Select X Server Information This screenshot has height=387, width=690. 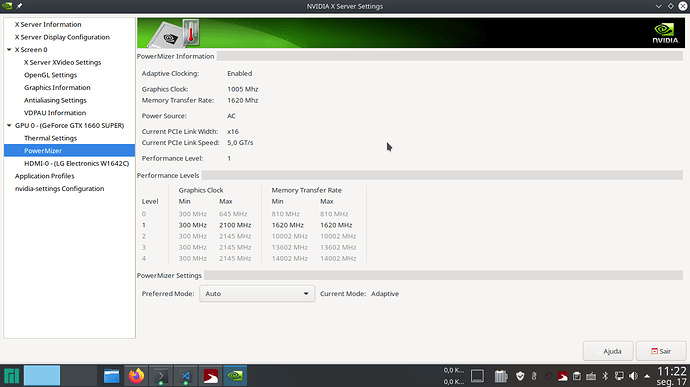(48, 25)
